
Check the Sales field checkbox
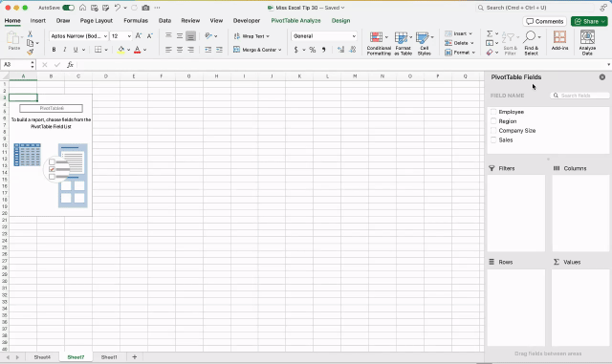coord(493,139)
